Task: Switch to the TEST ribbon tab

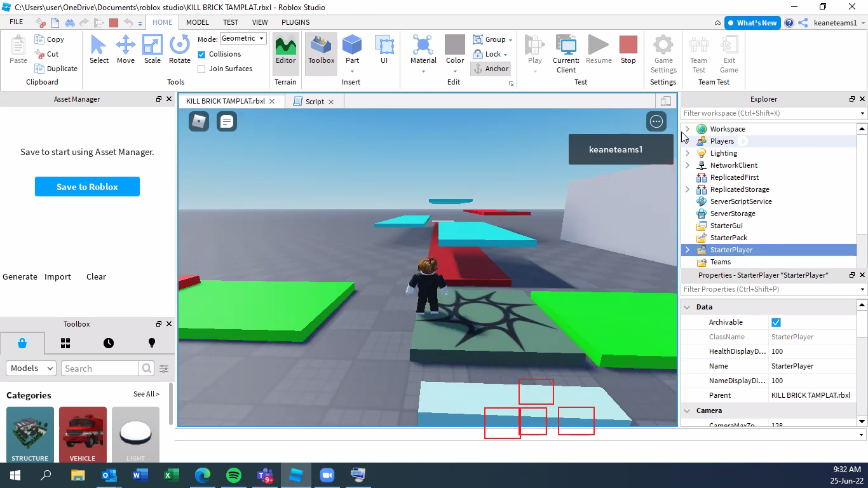Action: click(x=231, y=22)
